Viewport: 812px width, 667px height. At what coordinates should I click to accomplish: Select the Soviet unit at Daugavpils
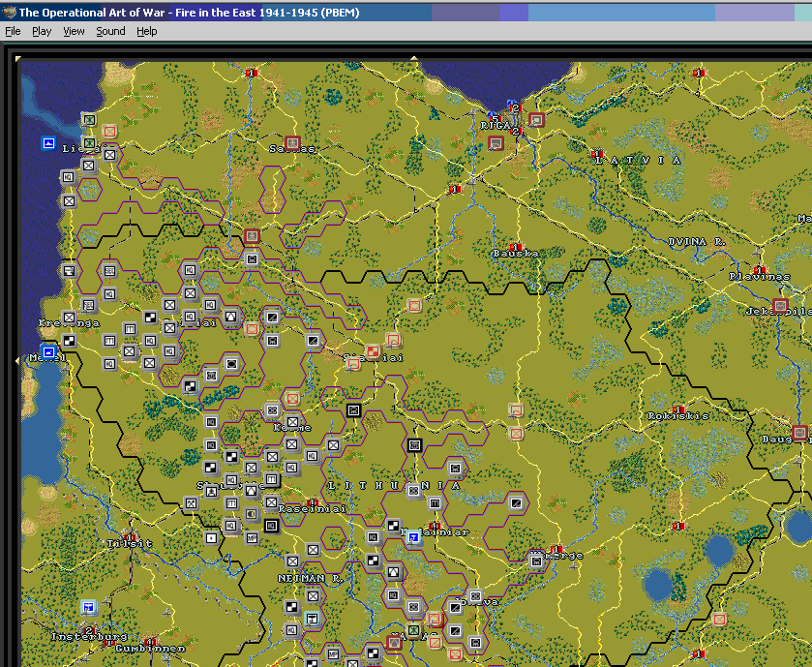click(800, 432)
